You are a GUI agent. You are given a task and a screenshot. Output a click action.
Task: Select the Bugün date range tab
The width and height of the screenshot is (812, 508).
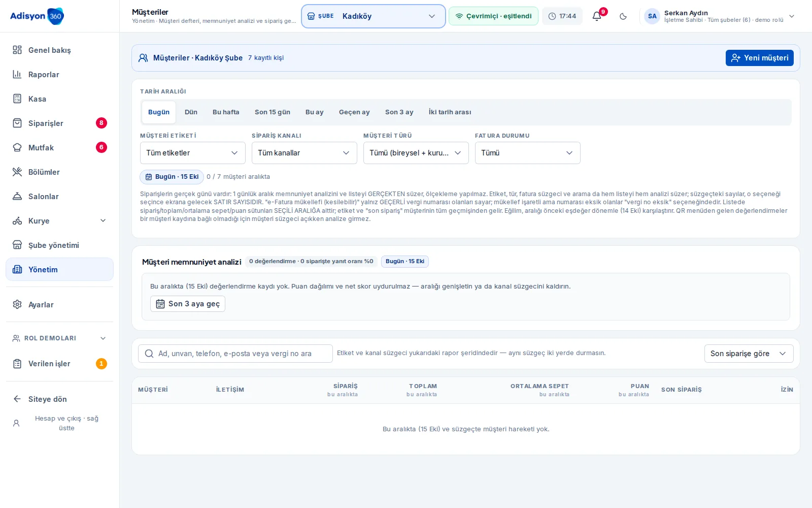pos(159,112)
